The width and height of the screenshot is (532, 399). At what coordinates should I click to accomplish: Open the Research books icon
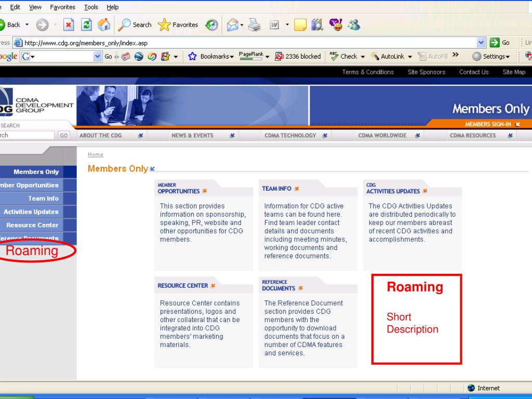317,25
